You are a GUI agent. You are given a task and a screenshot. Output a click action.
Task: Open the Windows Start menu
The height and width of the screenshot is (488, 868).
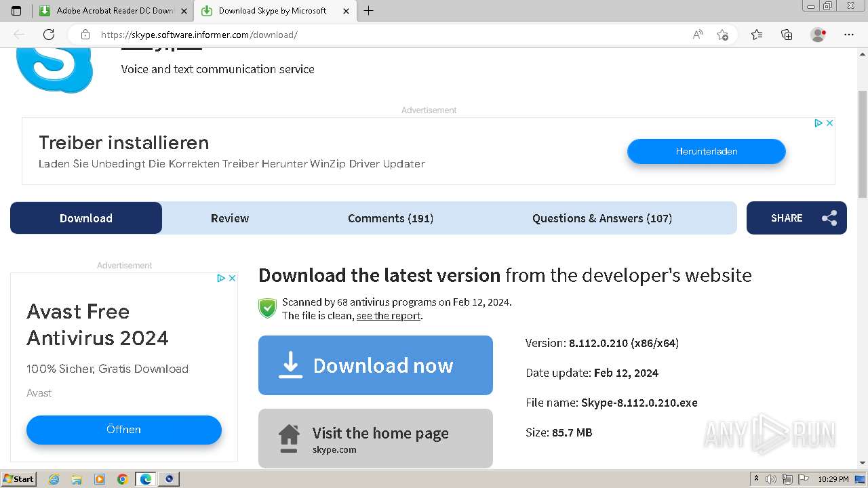(x=19, y=479)
